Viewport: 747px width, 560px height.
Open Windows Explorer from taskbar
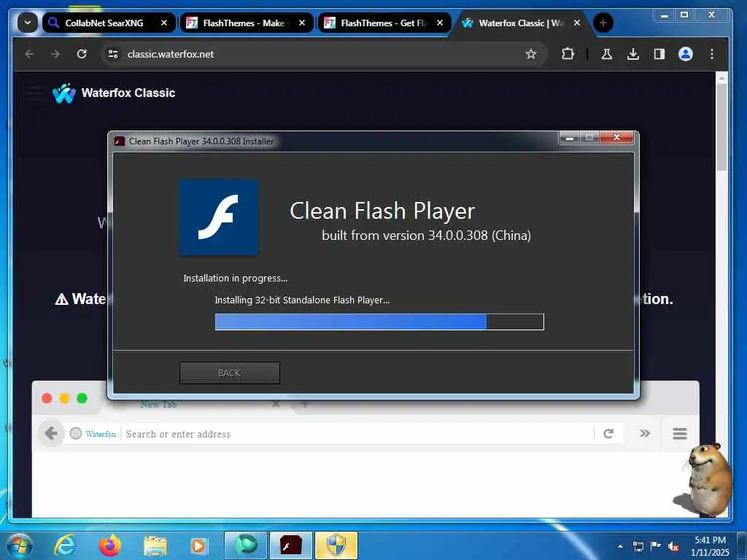[155, 545]
